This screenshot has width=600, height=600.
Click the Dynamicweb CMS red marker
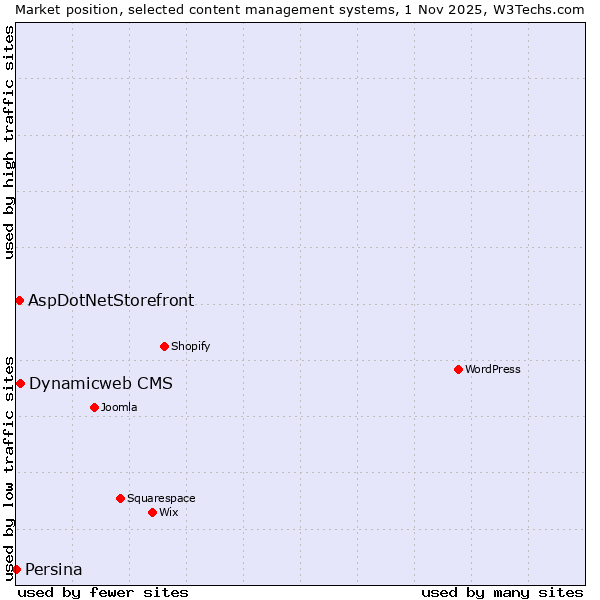(x=20, y=383)
